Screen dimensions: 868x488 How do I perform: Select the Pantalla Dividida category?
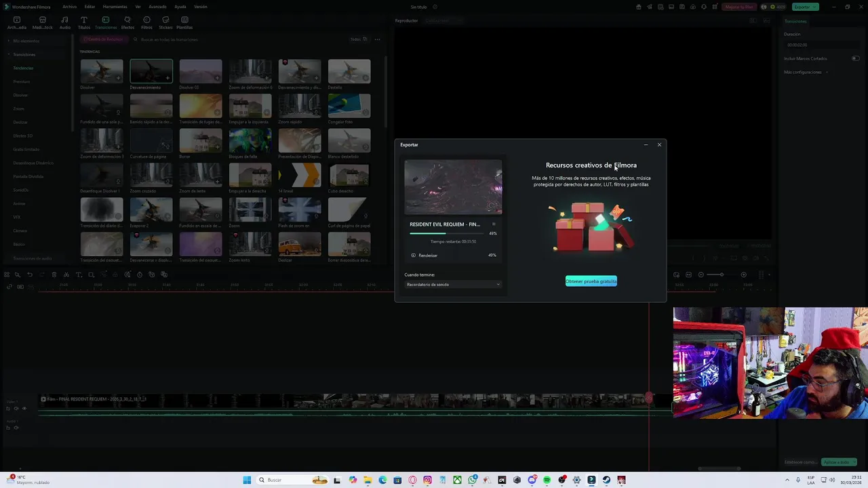pos(28,176)
